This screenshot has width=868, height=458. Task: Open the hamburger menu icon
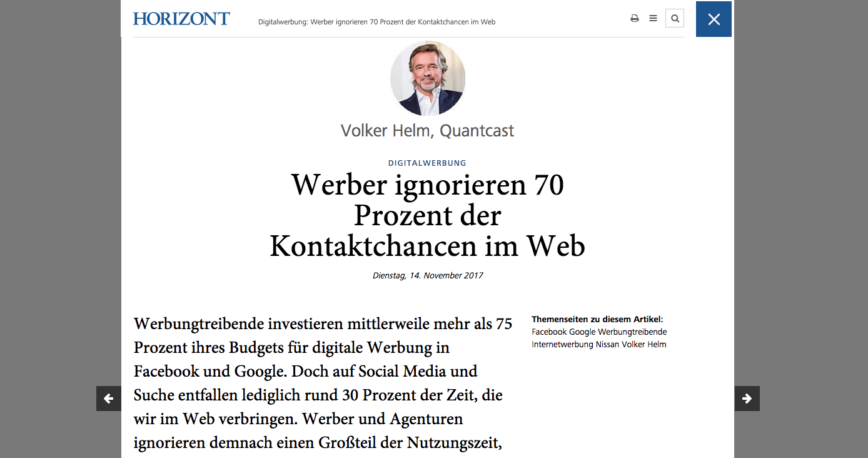[x=653, y=19]
